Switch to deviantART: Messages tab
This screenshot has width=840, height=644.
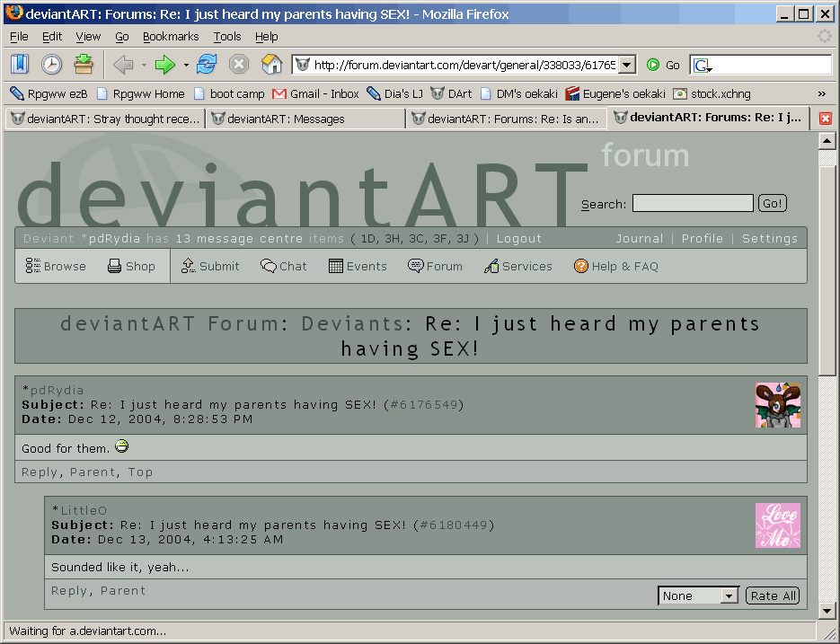(305, 119)
